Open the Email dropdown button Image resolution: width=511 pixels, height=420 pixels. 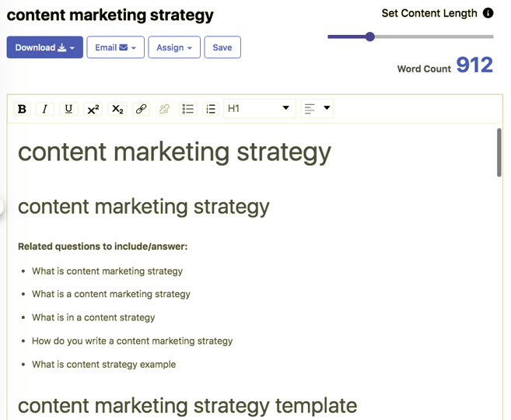115,47
